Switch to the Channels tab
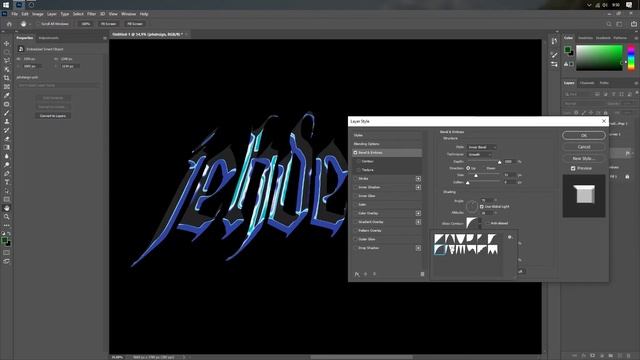Image resolution: width=640 pixels, height=360 pixels. [587, 83]
